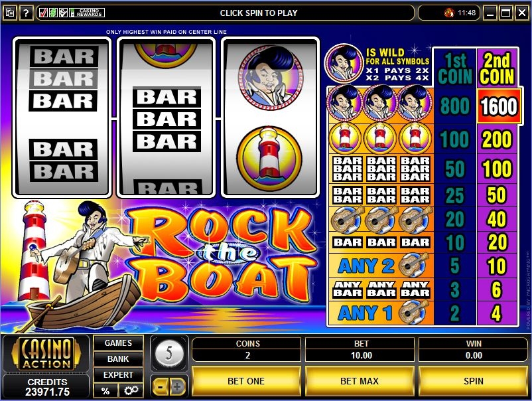This screenshot has height=401, width=532.
Task: Switch to Expert mode
Action: tap(118, 375)
